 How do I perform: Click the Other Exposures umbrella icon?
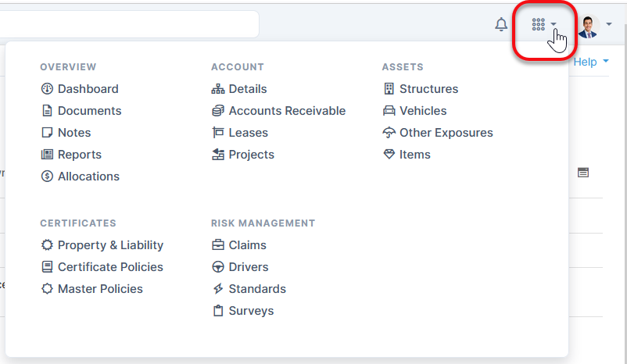(389, 133)
